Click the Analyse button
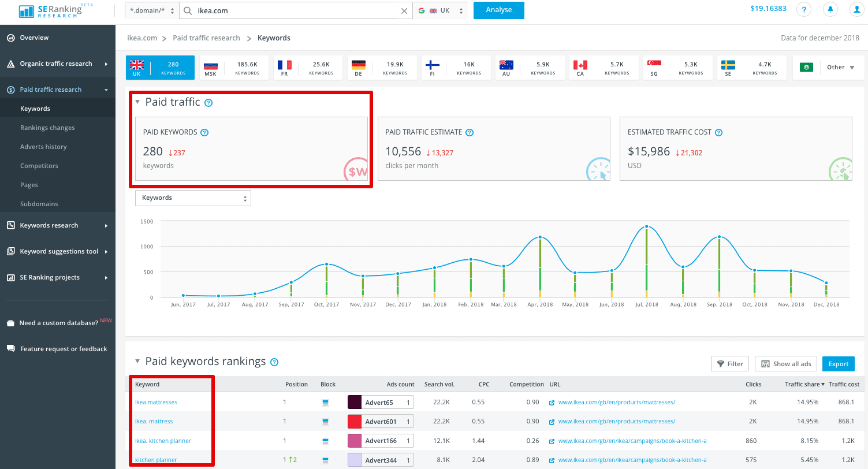The height and width of the screenshot is (469, 868). pos(499,10)
